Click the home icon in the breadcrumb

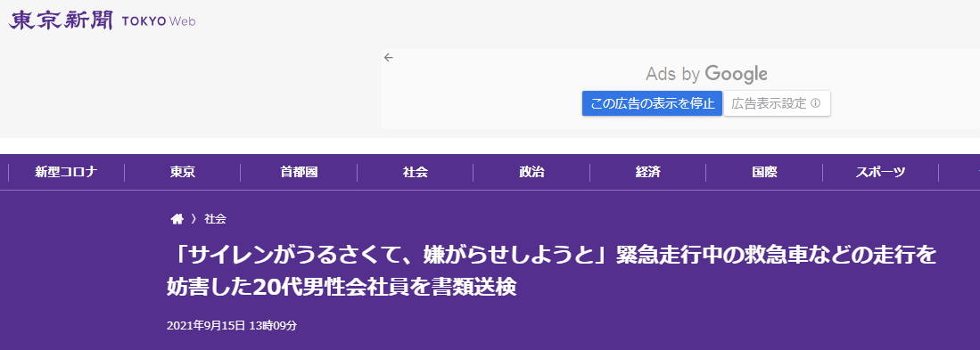[177, 219]
